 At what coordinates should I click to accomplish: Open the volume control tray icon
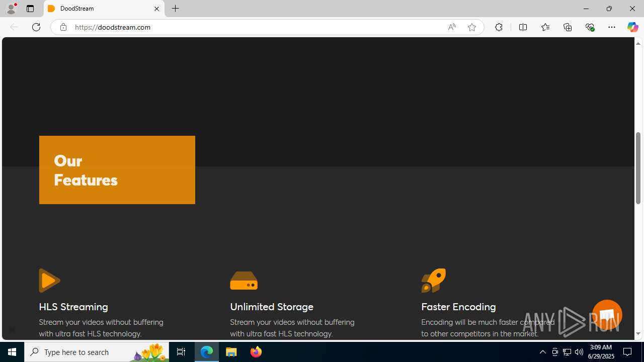click(579, 352)
